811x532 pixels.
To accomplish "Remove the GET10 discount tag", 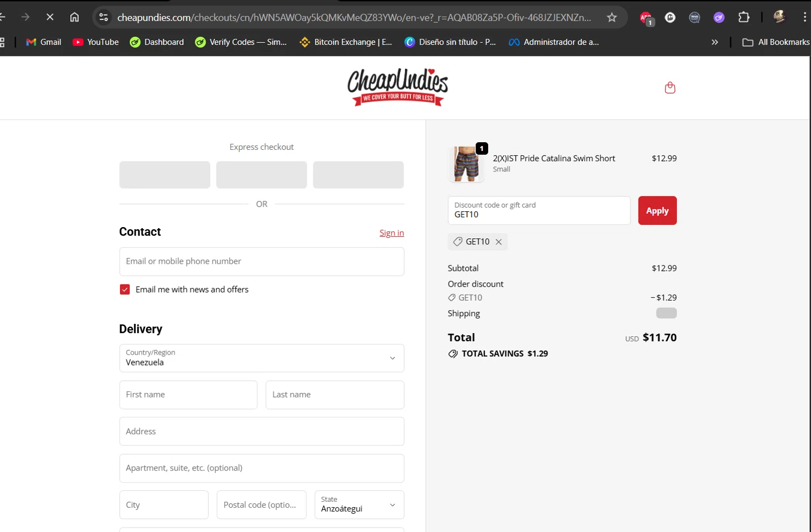I will [x=498, y=242].
